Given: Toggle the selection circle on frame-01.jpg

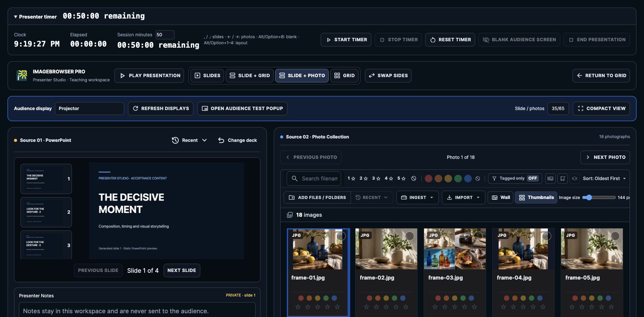Looking at the screenshot, I should tap(341, 236).
